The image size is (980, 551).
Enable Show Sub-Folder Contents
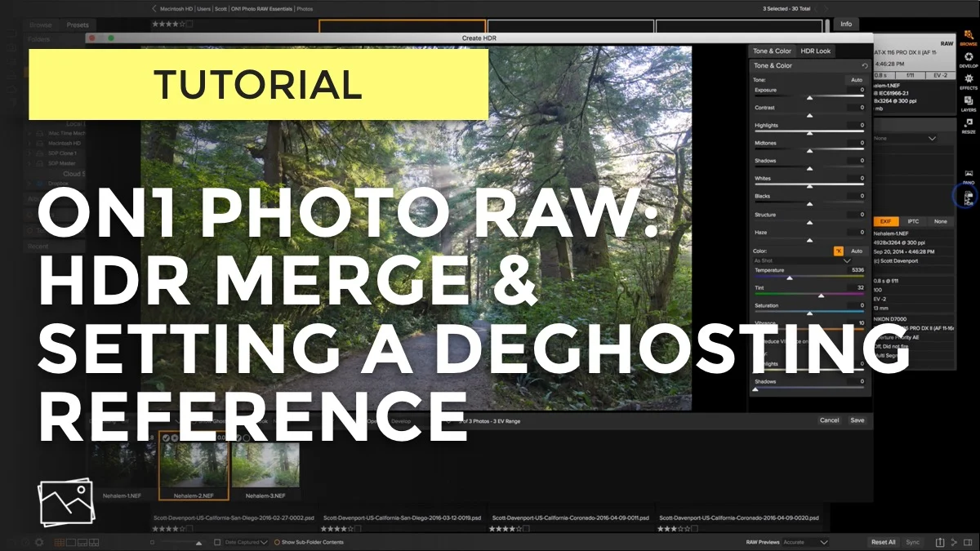278,540
